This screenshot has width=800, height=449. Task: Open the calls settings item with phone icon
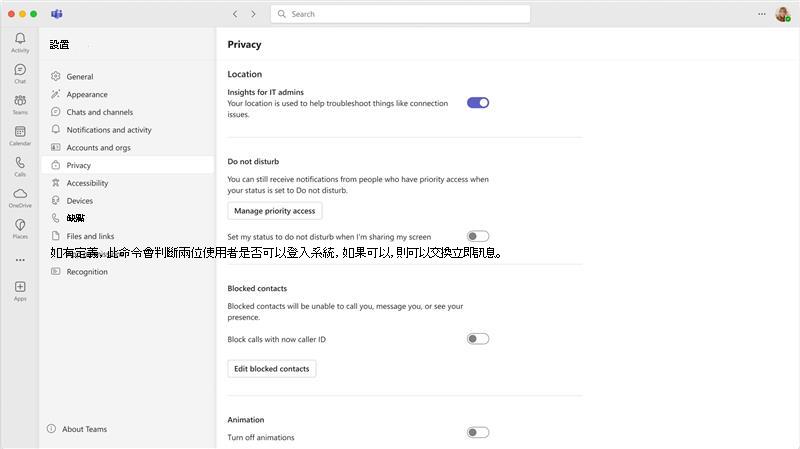click(x=128, y=218)
